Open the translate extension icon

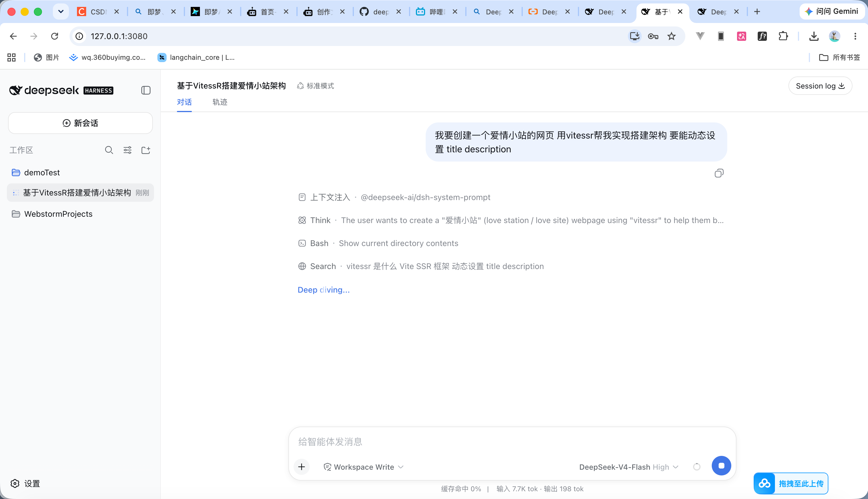[742, 36]
